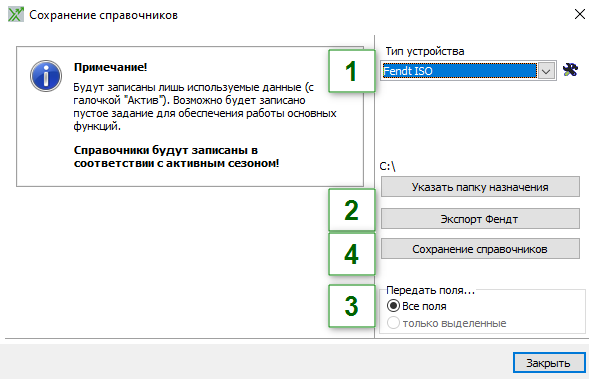Image resolution: width=589 pixels, height=379 pixels.
Task: Select the Все поля radio button
Action: tap(393, 306)
